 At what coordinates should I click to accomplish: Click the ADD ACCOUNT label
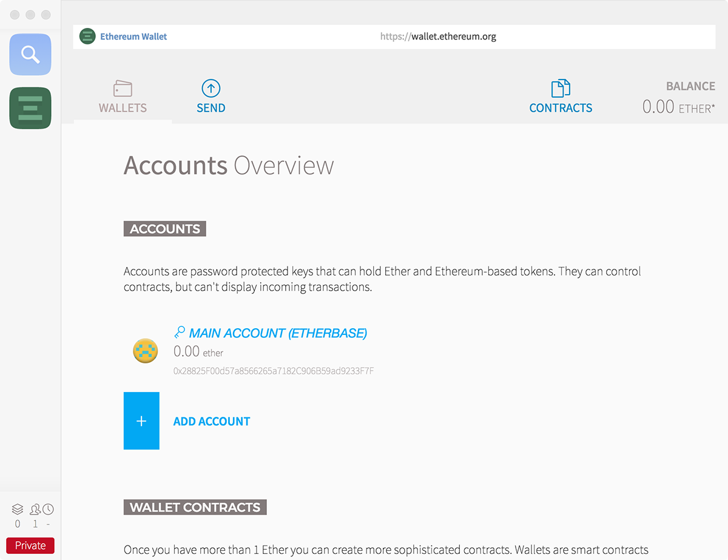click(x=212, y=422)
